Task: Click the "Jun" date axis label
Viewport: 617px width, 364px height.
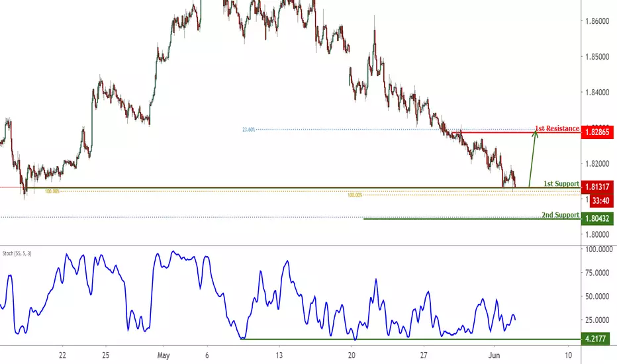Action: [x=494, y=355]
